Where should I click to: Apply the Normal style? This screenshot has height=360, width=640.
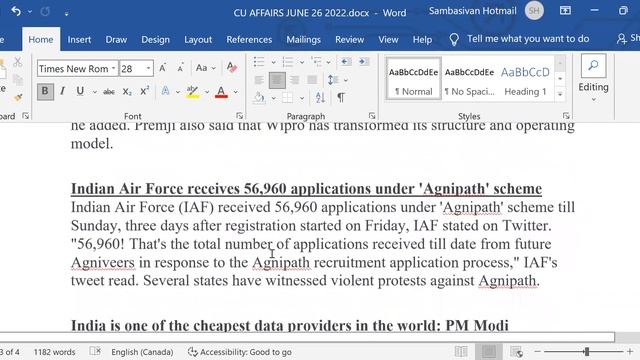tap(413, 79)
